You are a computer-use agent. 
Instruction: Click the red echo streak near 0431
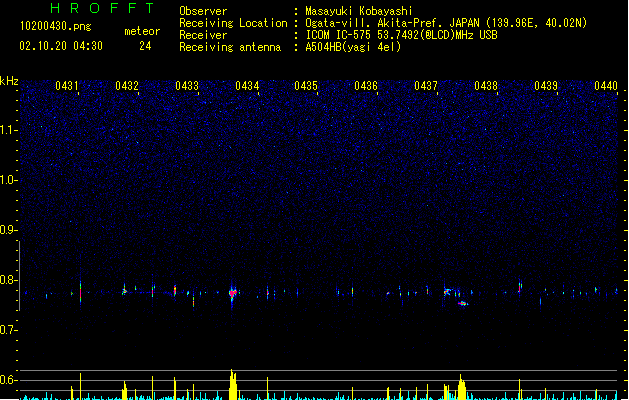(80, 292)
